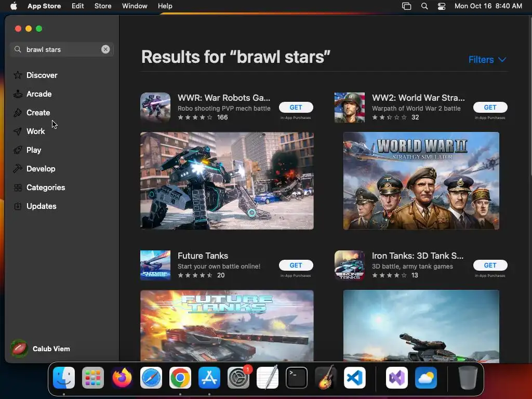Open TextEdit from the Dock
Image resolution: width=532 pixels, height=399 pixels.
click(268, 378)
